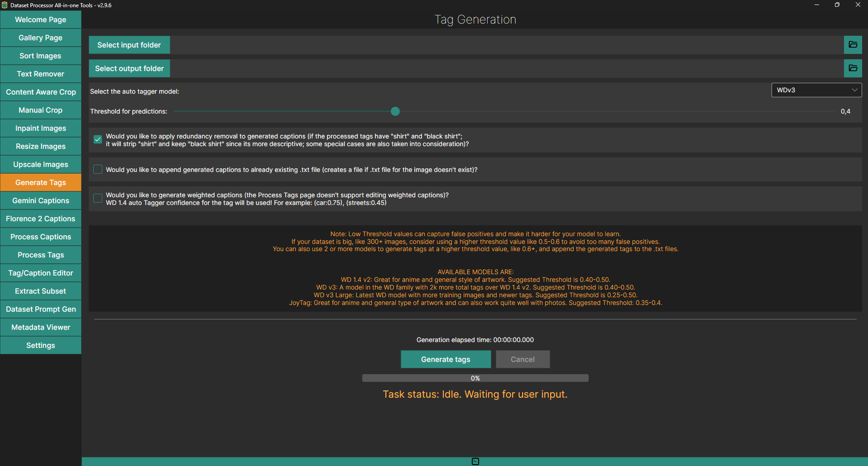Open the Tag/Caption Editor

point(41,273)
